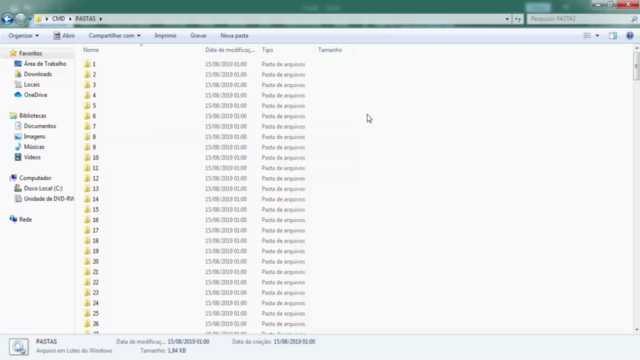This screenshot has height=360, width=640.
Task: Open Documentos library
Action: click(x=40, y=126)
